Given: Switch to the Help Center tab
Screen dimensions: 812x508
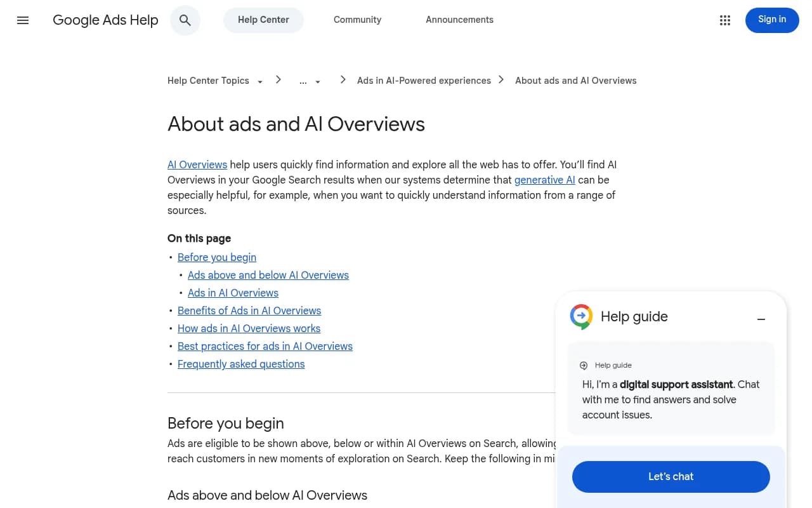Looking at the screenshot, I should point(263,20).
